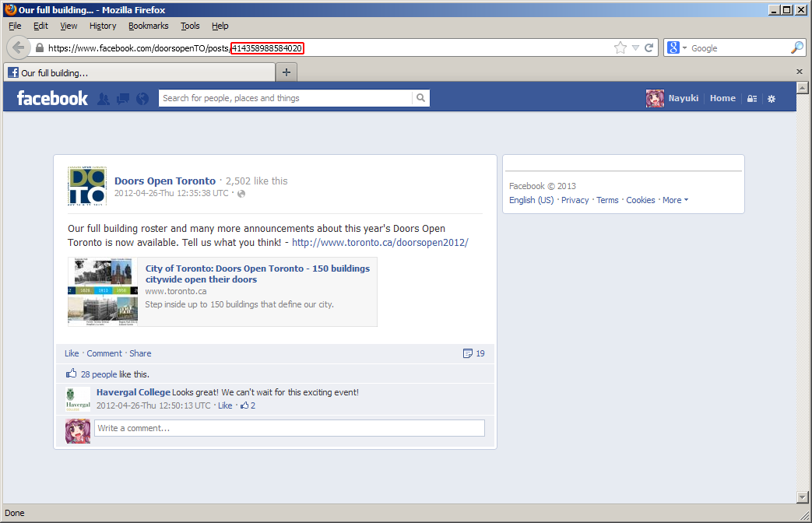Click the www.toronto.ca source text
This screenshot has width=812, height=523.
[175, 291]
